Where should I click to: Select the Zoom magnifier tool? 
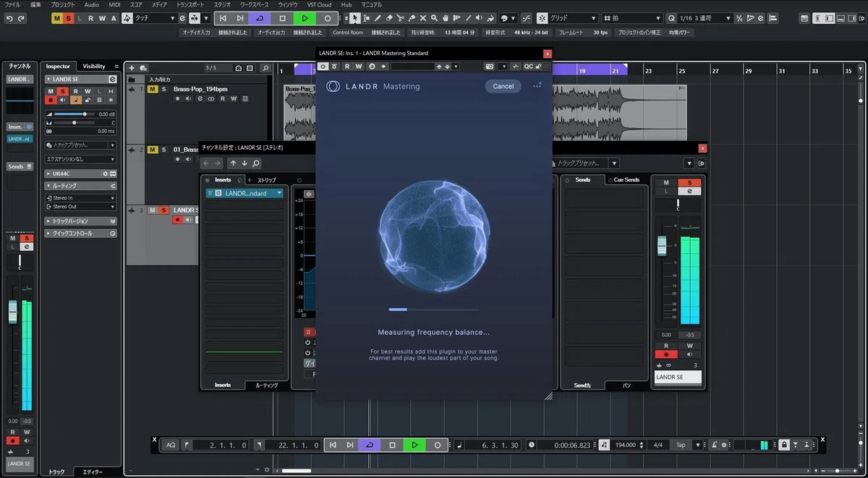[x=433, y=18]
